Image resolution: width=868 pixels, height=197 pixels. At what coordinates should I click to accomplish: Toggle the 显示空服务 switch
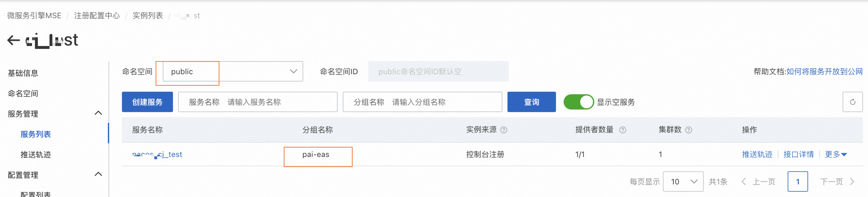pos(579,102)
